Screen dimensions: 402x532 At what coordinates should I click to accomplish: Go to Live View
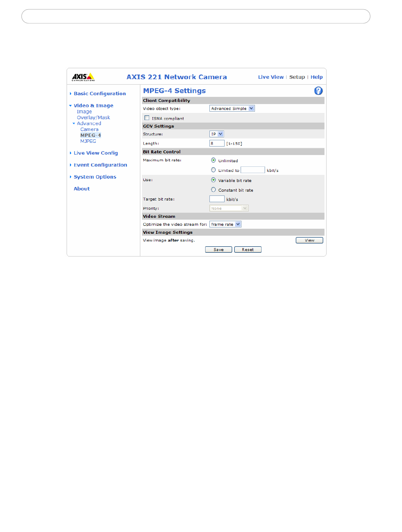coord(271,77)
